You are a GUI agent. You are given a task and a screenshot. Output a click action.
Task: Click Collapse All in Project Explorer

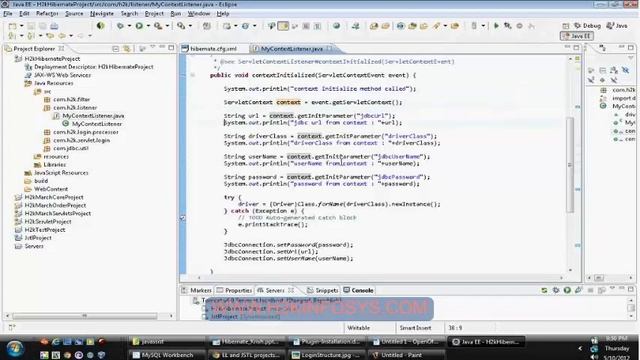(116, 49)
